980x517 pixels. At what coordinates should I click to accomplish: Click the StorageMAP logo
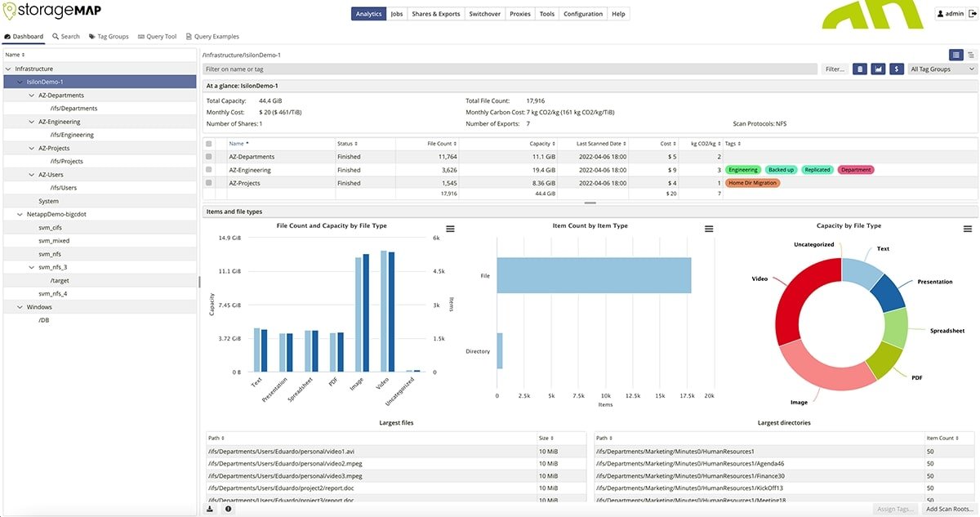point(51,11)
